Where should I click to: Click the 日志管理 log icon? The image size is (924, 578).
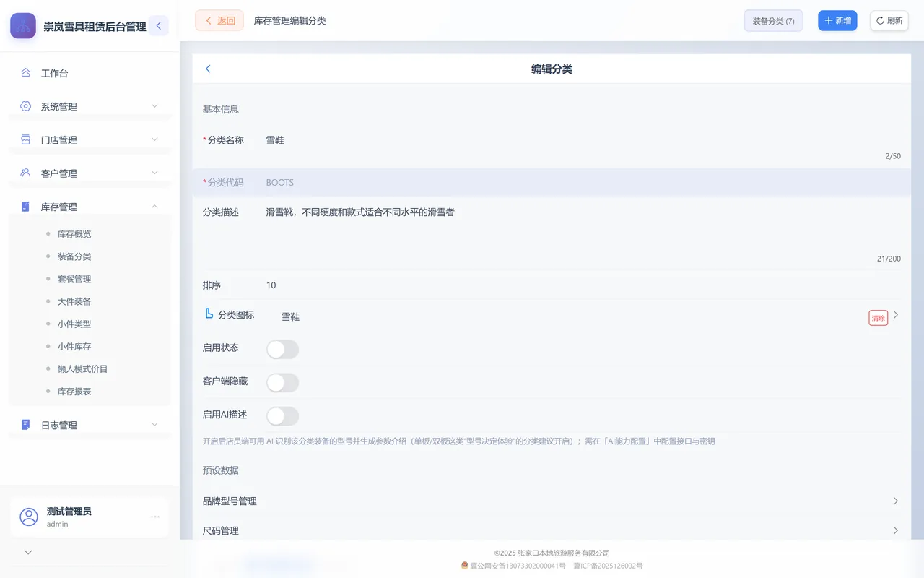25,425
